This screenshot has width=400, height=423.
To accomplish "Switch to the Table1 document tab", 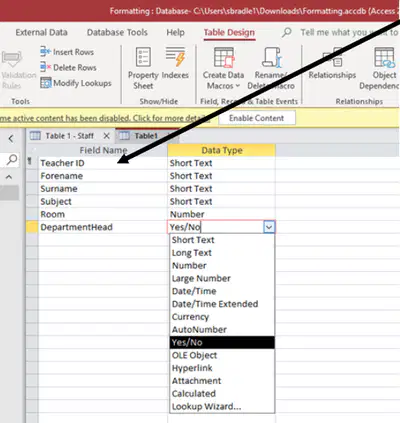I will click(146, 136).
